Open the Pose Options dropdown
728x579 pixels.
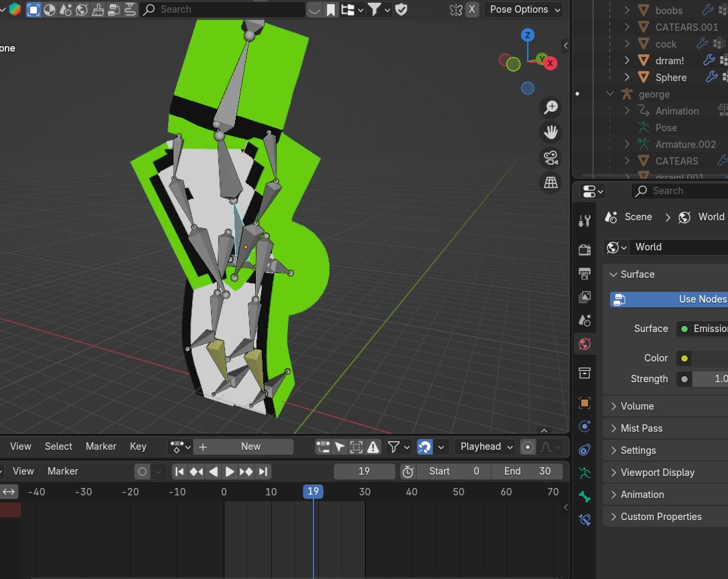coord(524,9)
